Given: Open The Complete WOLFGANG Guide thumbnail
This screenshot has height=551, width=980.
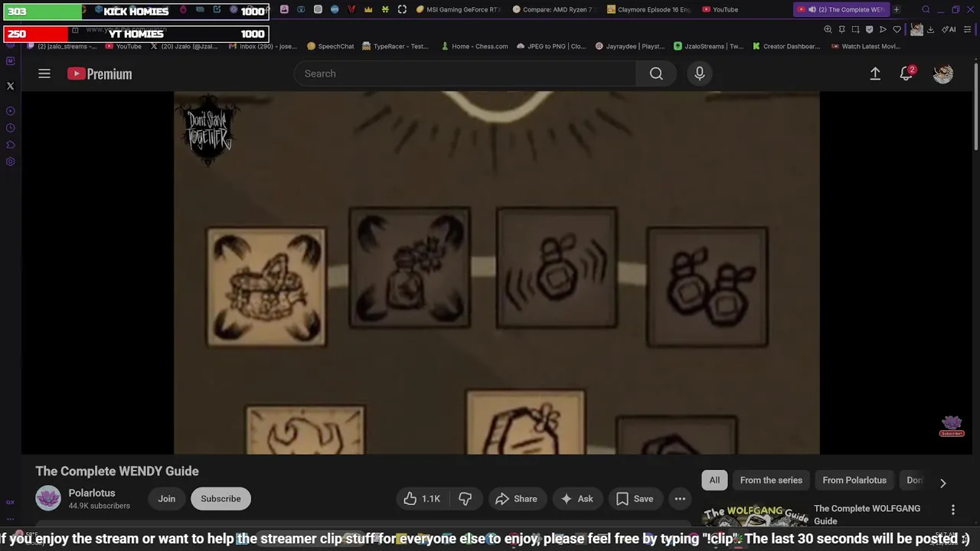Looking at the screenshot, I should coord(754,517).
